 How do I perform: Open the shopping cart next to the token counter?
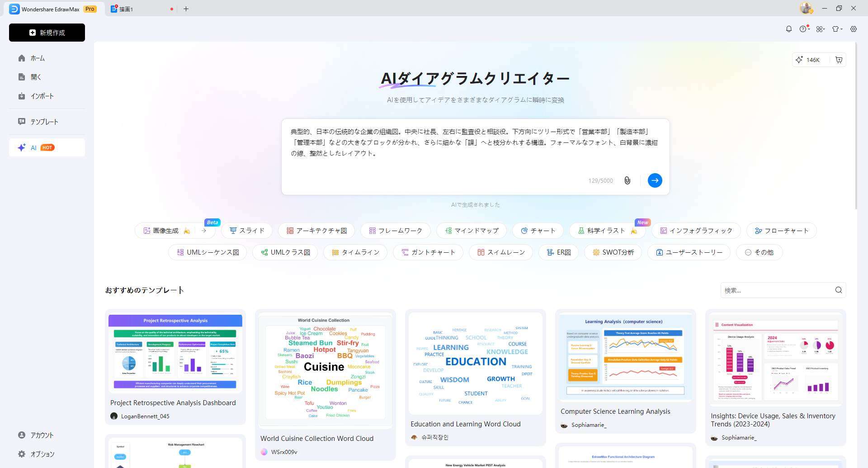[839, 59]
